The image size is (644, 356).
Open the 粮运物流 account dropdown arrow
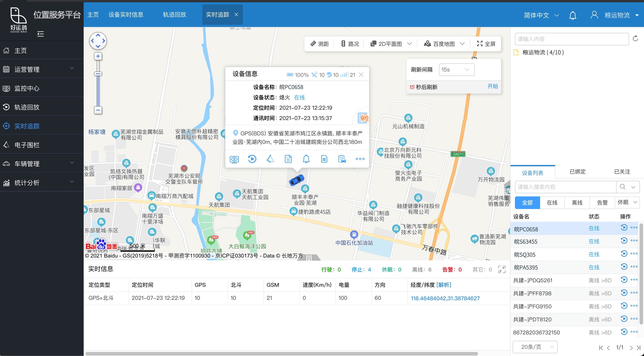coord(637,15)
